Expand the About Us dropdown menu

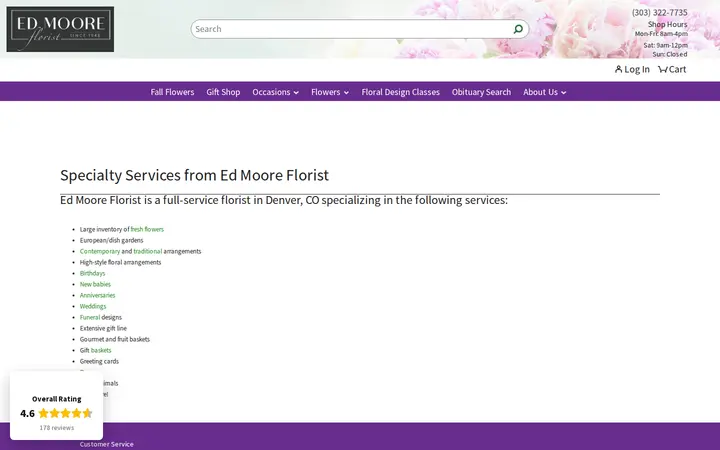[x=545, y=92]
